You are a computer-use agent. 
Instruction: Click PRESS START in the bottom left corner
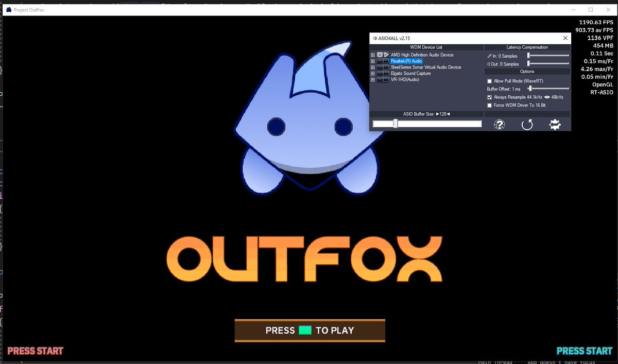pos(36,351)
